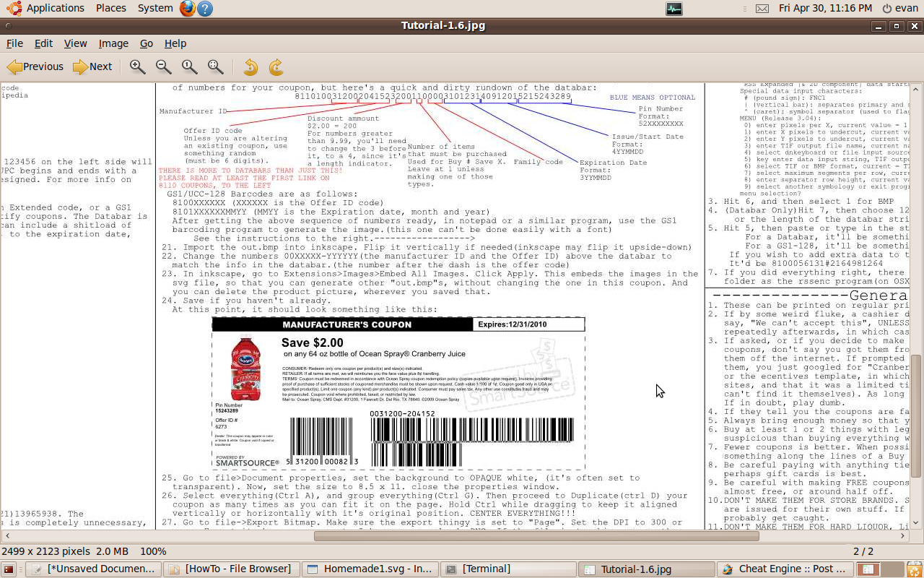The image size is (924, 578).
Task: Click the globe icon in the top panel
Action: point(186,9)
